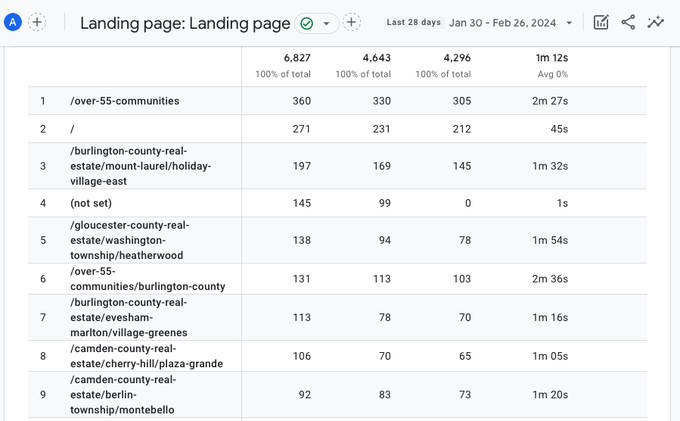Click the 'Last 28 days' label
The height and width of the screenshot is (421, 680).
tap(414, 23)
